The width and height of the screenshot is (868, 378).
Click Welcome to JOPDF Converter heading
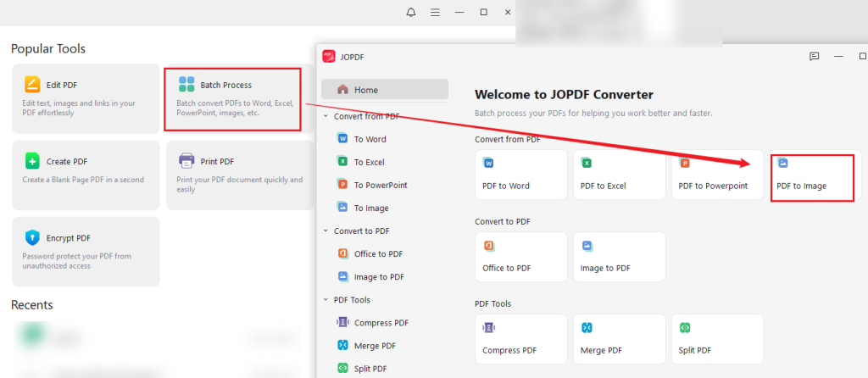click(564, 94)
